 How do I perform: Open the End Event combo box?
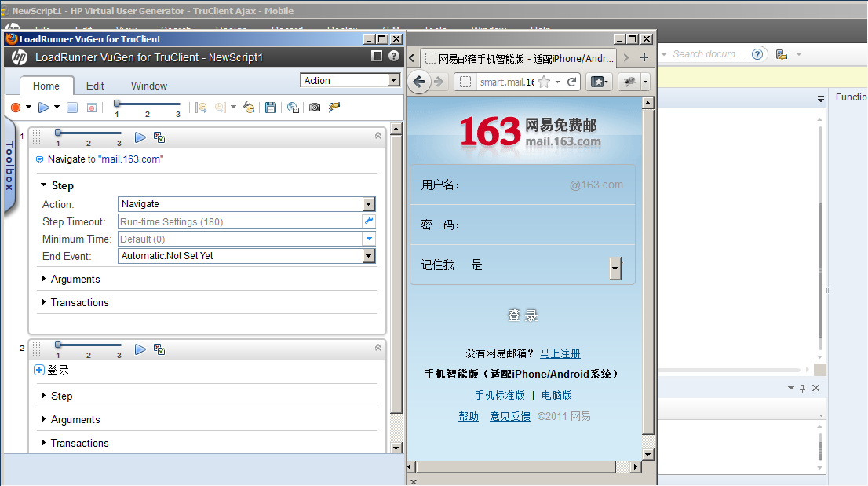[246, 256]
